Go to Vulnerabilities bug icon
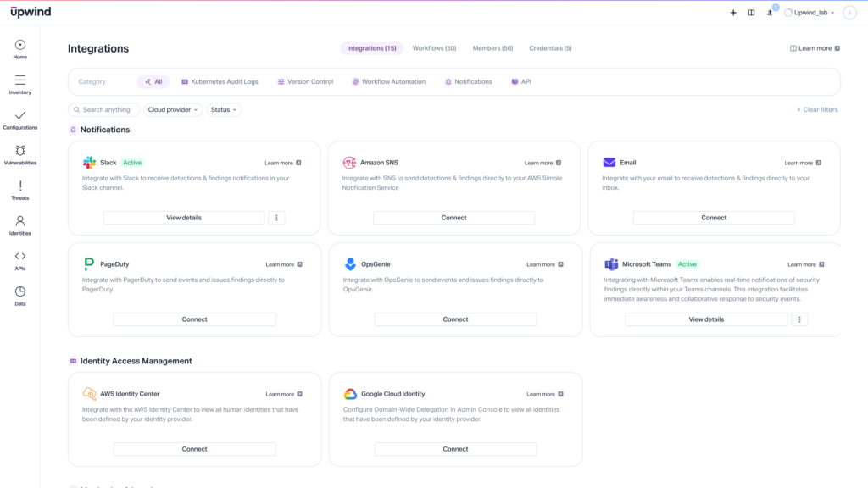 20,151
